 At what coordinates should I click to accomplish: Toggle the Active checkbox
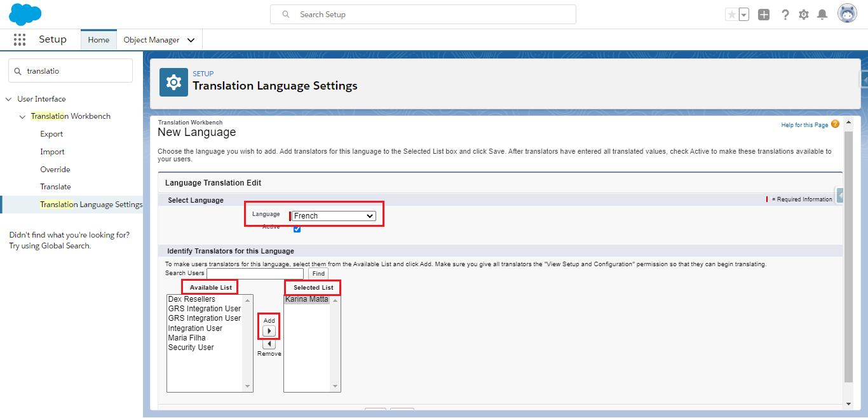(x=297, y=229)
